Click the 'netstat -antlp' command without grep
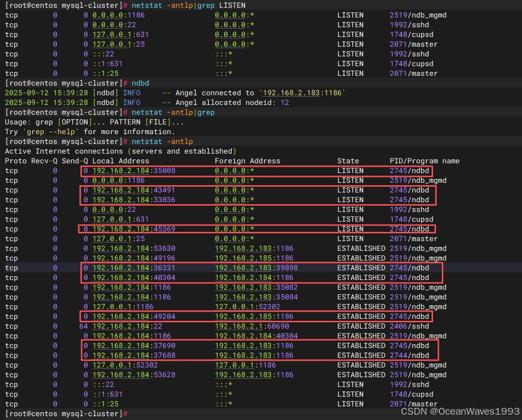The image size is (522, 420). (162, 141)
